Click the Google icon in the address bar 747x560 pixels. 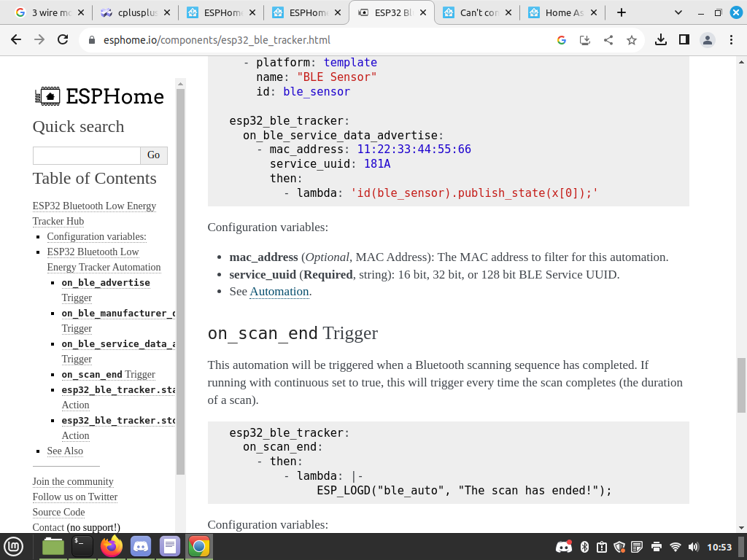point(562,40)
